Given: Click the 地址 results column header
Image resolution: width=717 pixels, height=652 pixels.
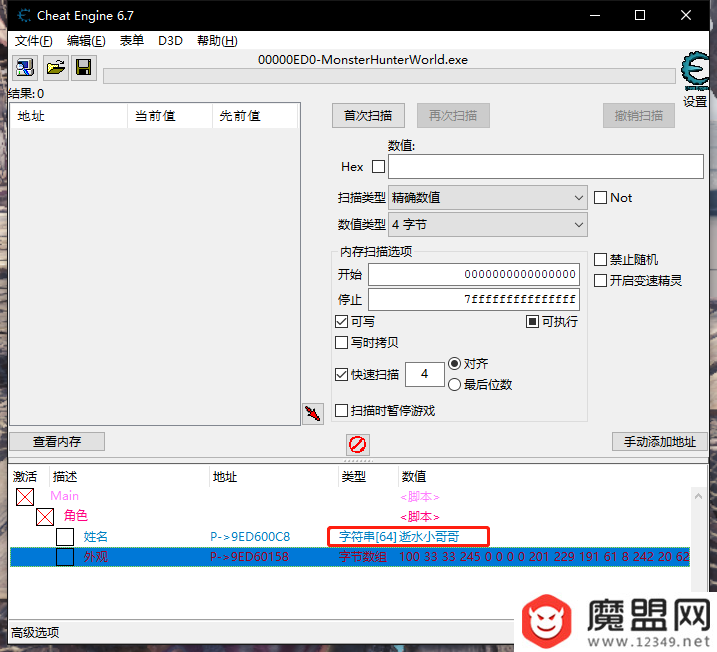Looking at the screenshot, I should pyautogui.click(x=69, y=116).
